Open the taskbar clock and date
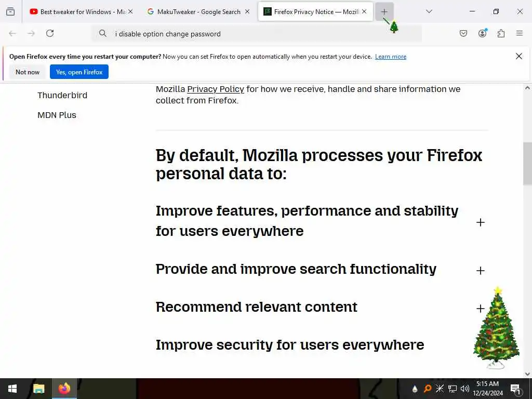The image size is (532, 399). point(487,389)
